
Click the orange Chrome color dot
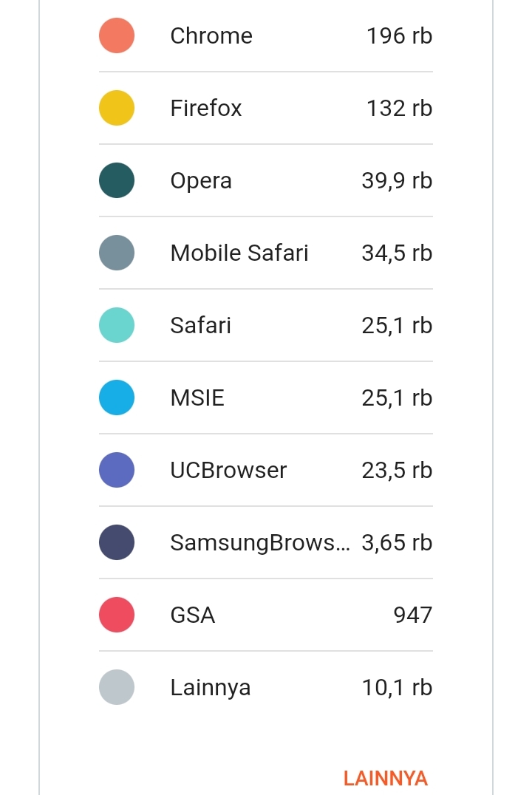click(117, 36)
